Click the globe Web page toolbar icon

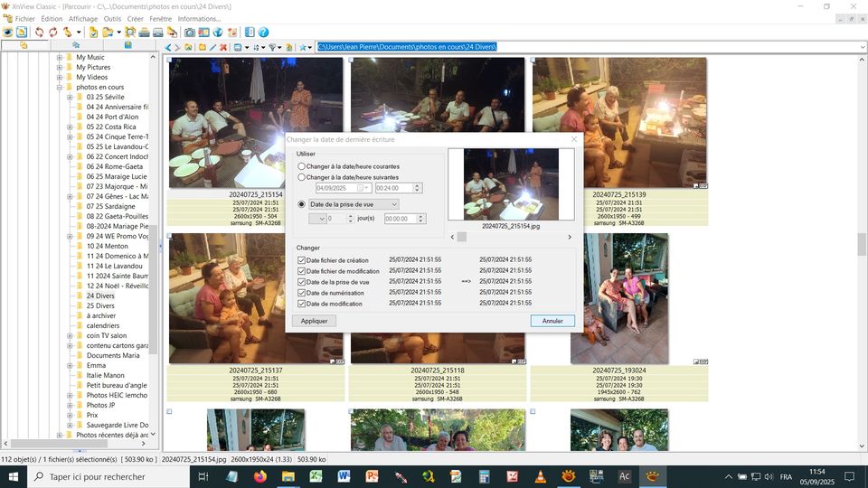tap(218, 33)
